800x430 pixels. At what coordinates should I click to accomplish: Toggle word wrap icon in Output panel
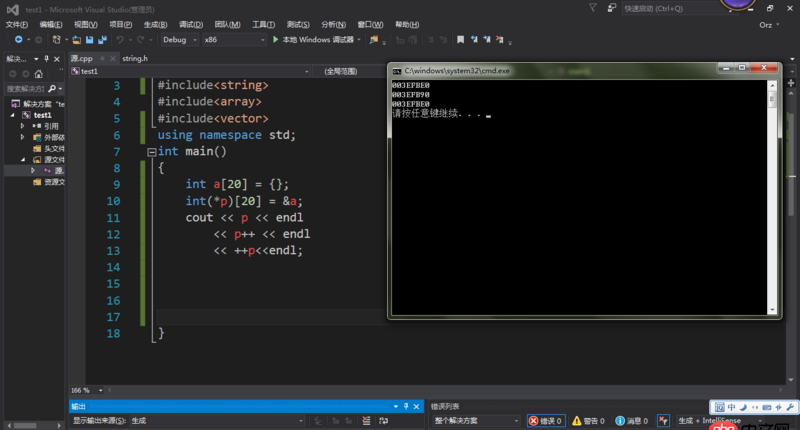point(384,420)
